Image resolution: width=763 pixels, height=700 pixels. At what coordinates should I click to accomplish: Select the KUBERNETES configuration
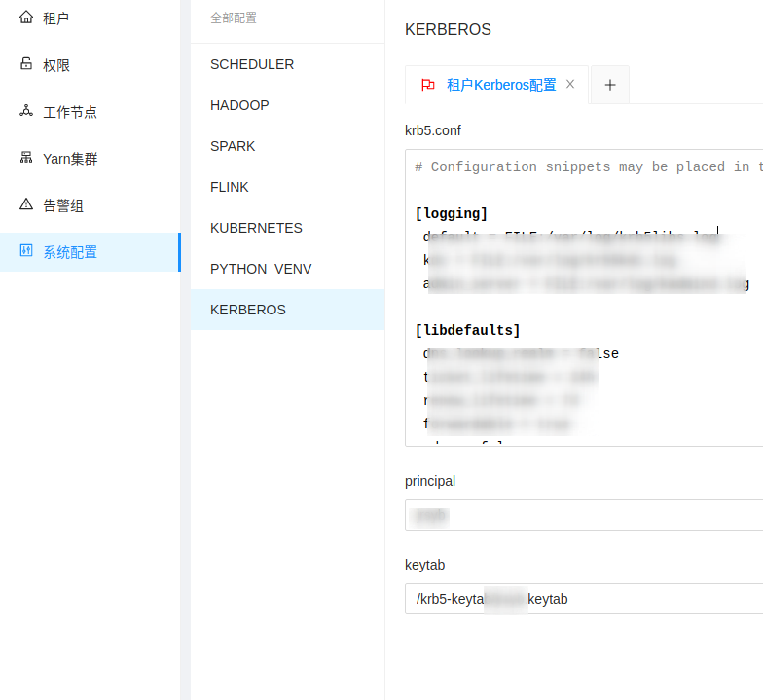[x=288, y=228]
